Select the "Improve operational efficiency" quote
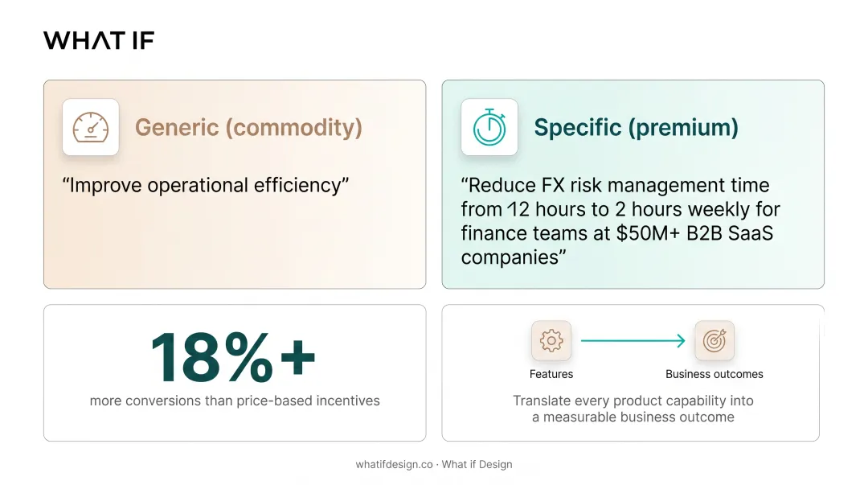This screenshot has height=485, width=868. click(x=206, y=185)
